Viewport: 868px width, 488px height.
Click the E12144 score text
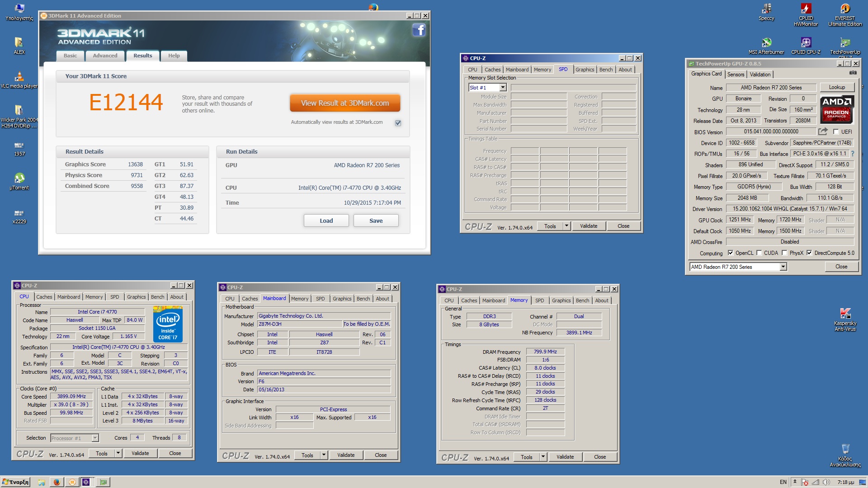[x=126, y=102]
